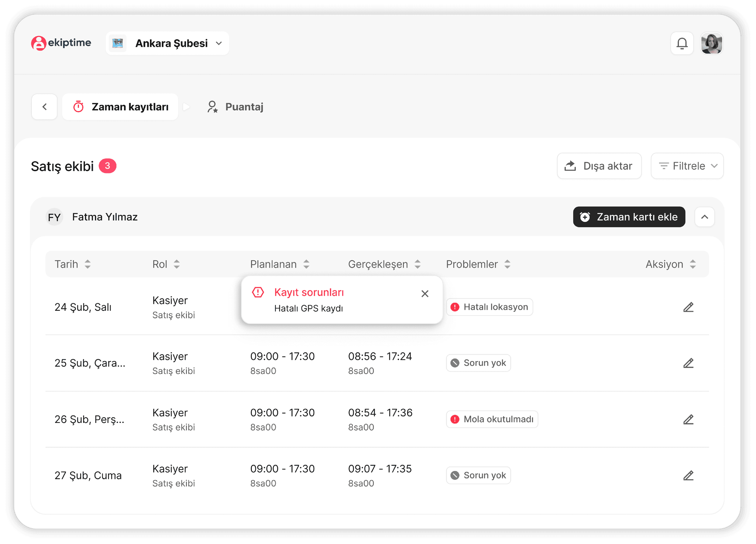Click pencil icon for 25 Şub row

[688, 363]
